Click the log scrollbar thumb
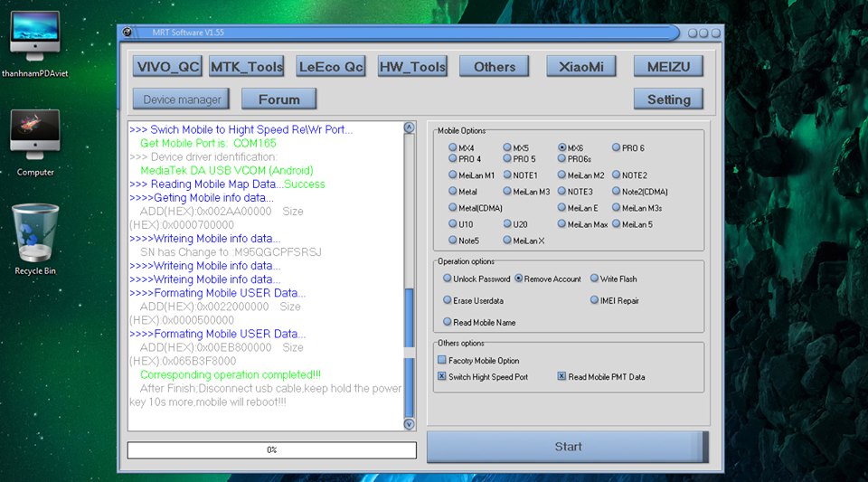 409,353
